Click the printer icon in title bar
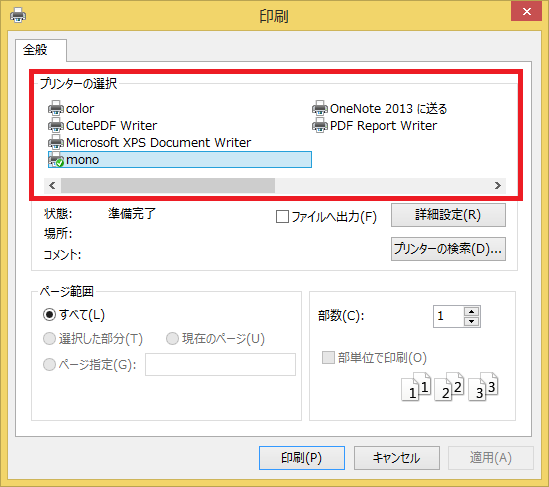The image size is (549, 487). (18, 15)
